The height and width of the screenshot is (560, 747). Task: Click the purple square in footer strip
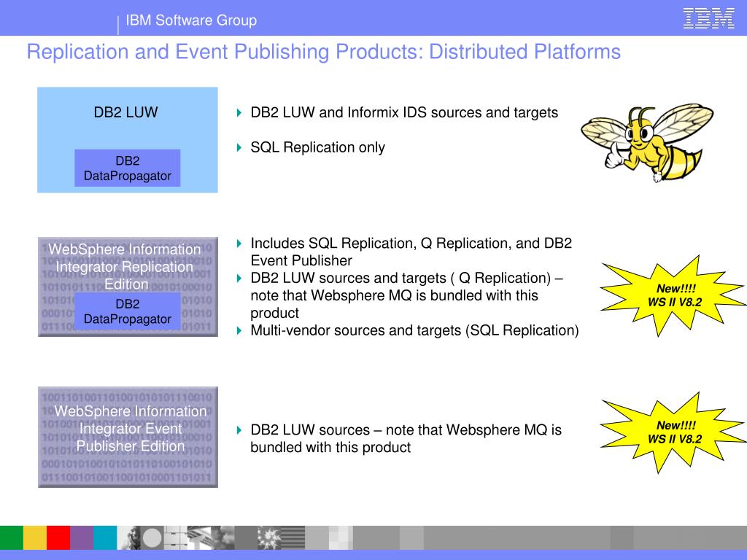click(82, 537)
